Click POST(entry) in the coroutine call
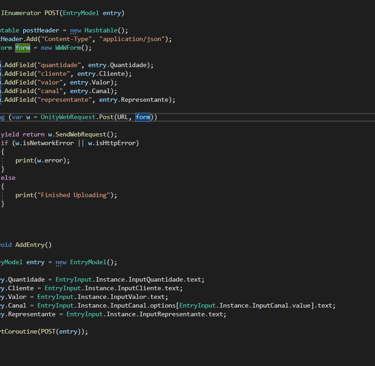This screenshot has height=366, width=375. [x=62, y=331]
